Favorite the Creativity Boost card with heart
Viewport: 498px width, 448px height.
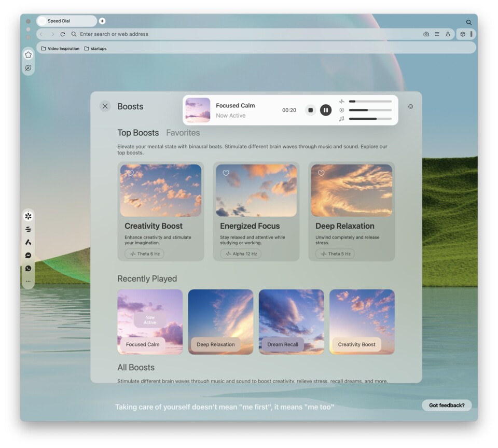tap(131, 173)
